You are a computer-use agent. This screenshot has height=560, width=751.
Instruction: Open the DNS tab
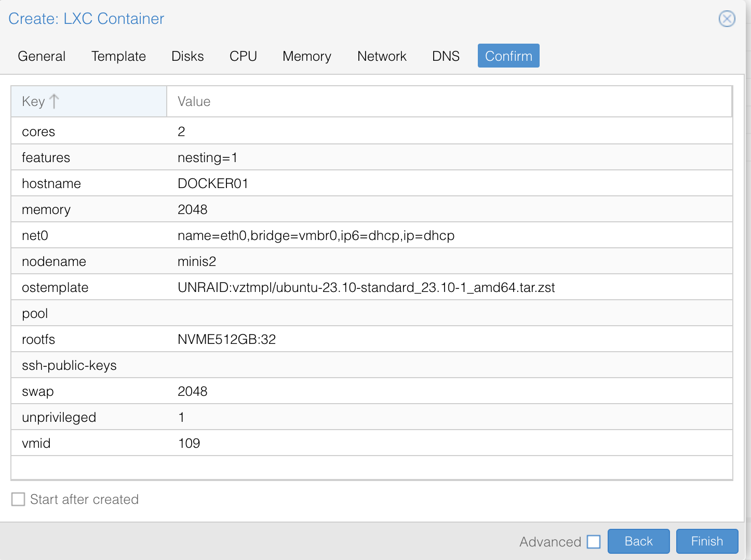click(445, 56)
